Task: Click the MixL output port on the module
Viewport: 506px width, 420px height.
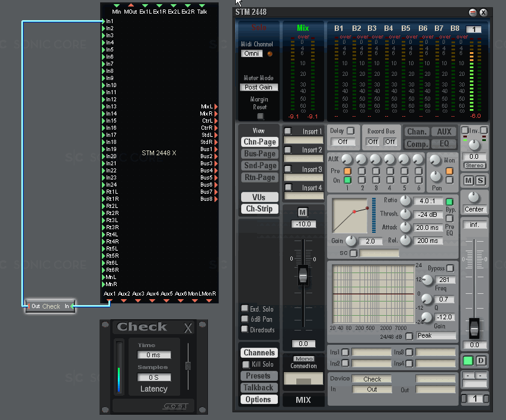Action: 216,107
